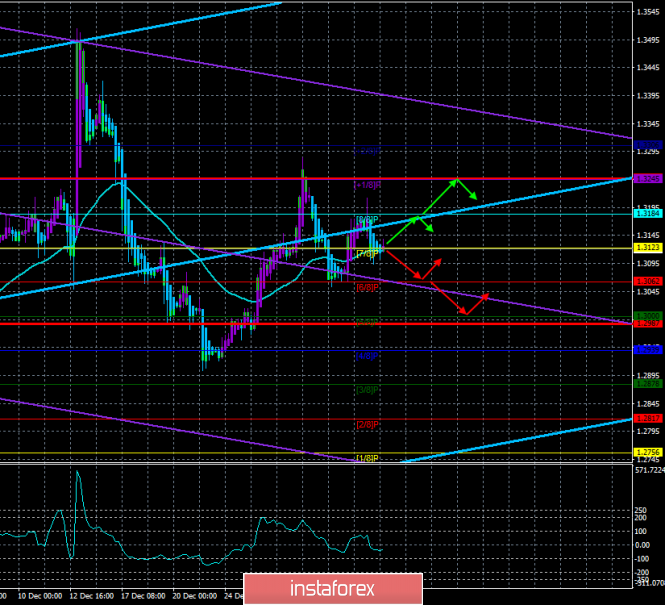Click the 1.3045 price axis value
665x605 pixels.
648,292
